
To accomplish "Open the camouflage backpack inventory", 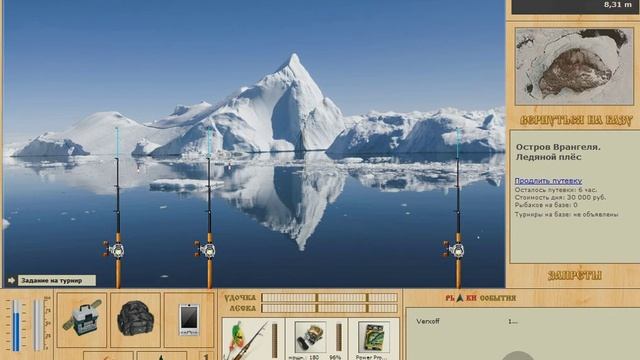I will [x=135, y=320].
